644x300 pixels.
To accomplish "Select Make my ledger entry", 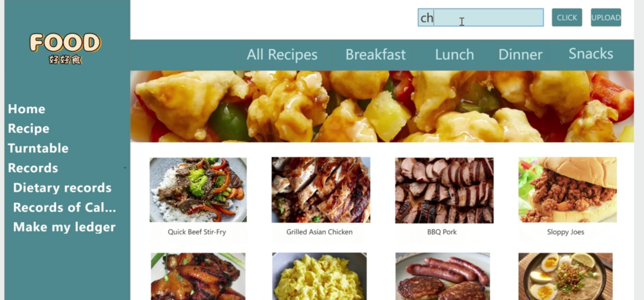I will [x=64, y=227].
